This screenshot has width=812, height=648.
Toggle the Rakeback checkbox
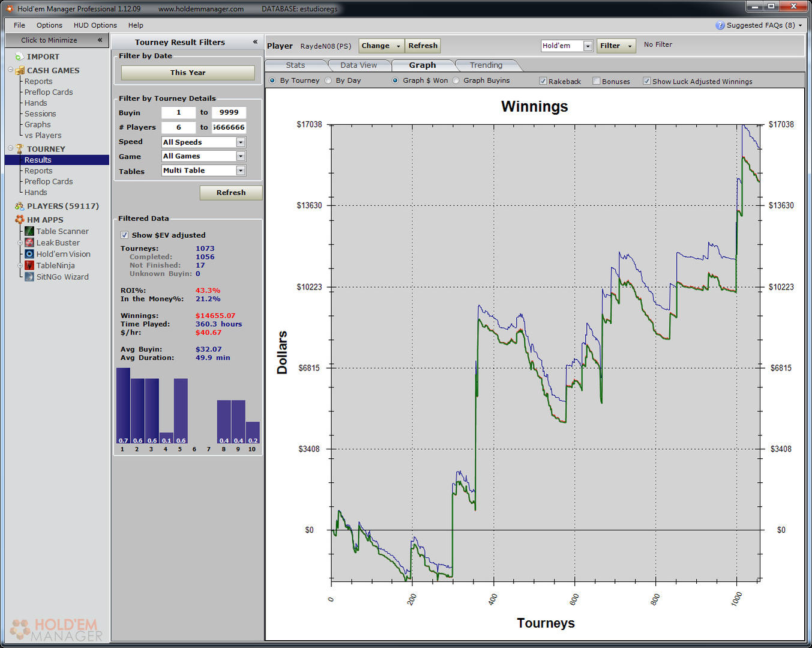pos(543,81)
